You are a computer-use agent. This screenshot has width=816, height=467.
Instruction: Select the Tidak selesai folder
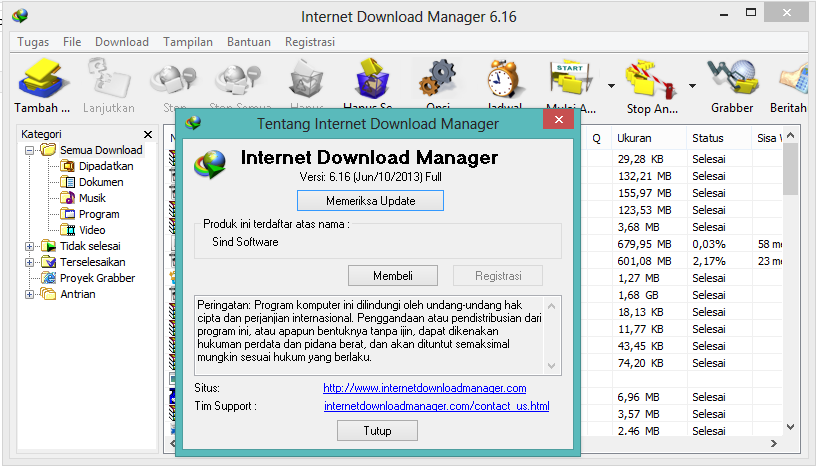point(90,246)
